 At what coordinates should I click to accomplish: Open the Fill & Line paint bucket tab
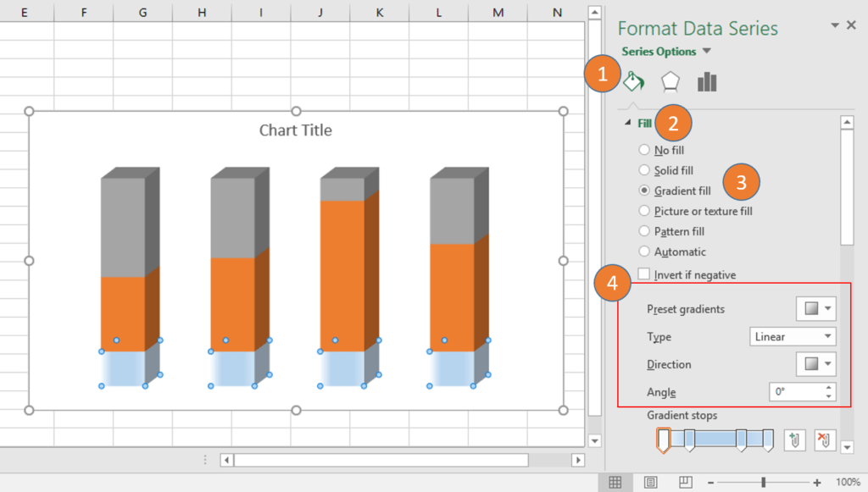(633, 82)
